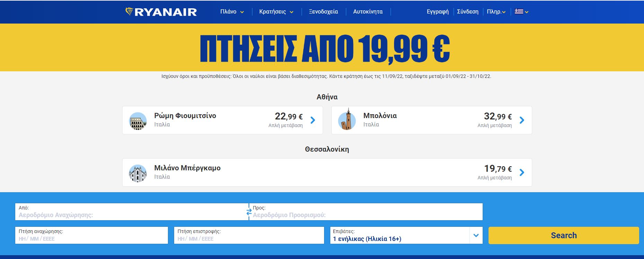Click the terms and conditions text line
Viewport: 644px width, 259px height.
pos(326,76)
